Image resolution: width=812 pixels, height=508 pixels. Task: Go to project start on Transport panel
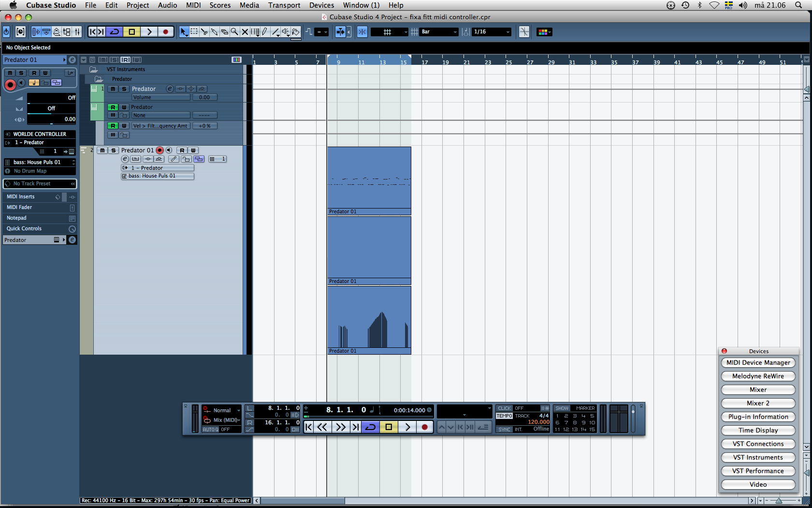pos(309,427)
